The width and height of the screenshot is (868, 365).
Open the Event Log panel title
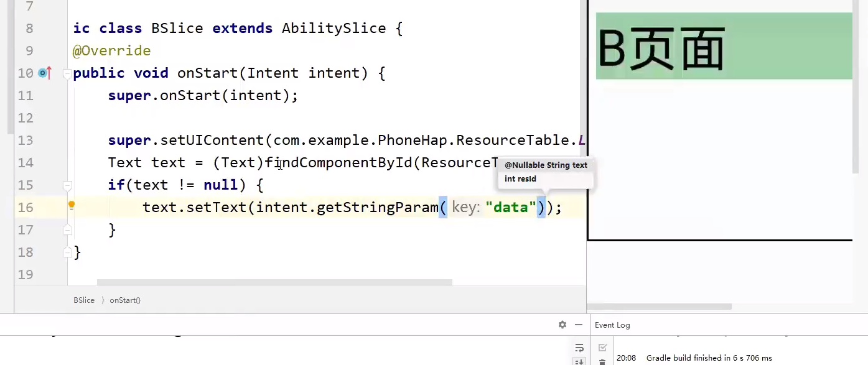click(612, 325)
